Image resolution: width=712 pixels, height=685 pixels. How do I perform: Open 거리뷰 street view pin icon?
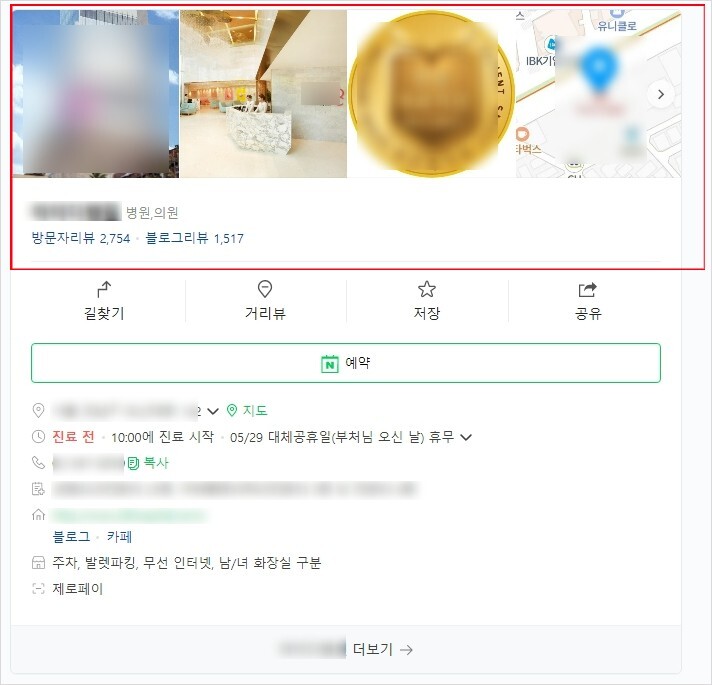[265, 289]
